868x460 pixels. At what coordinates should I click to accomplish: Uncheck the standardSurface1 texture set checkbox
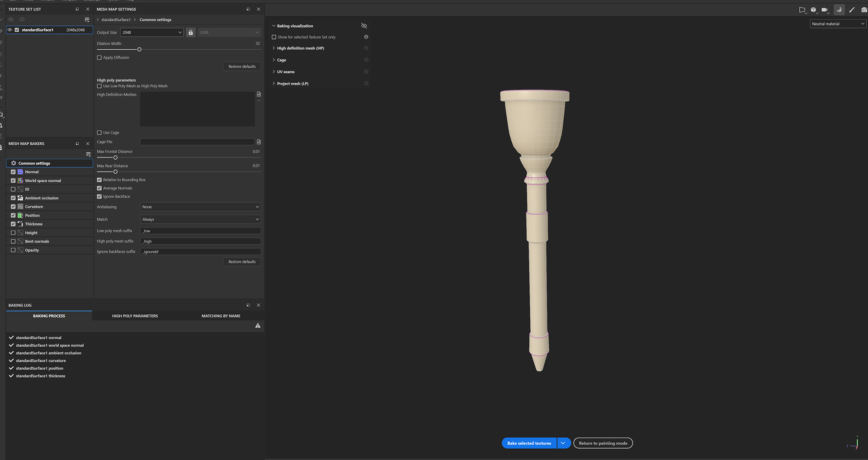[x=17, y=30]
